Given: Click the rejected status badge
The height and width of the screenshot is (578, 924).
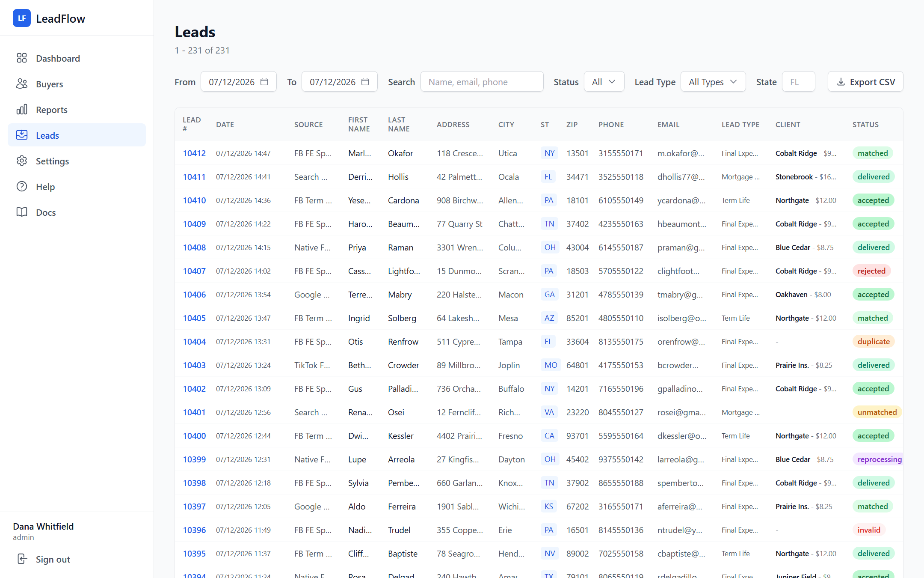Looking at the screenshot, I should (x=871, y=271).
